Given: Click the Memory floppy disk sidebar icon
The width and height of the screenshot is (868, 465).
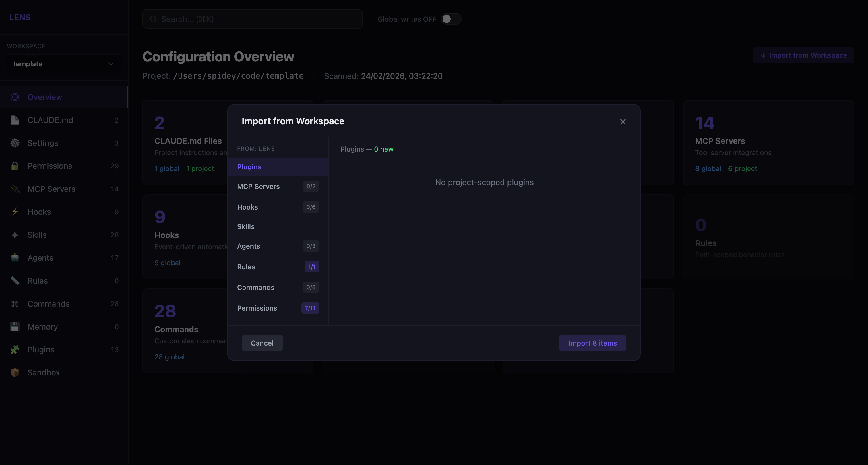Looking at the screenshot, I should coord(15,327).
